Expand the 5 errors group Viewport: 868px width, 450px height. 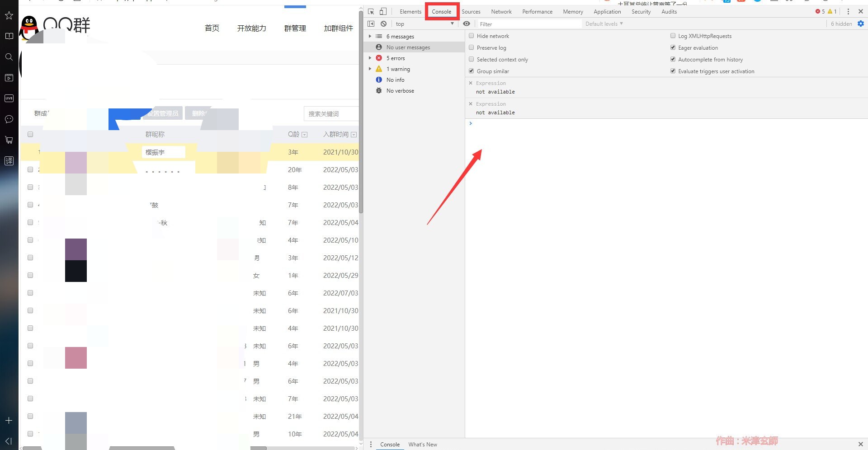370,58
